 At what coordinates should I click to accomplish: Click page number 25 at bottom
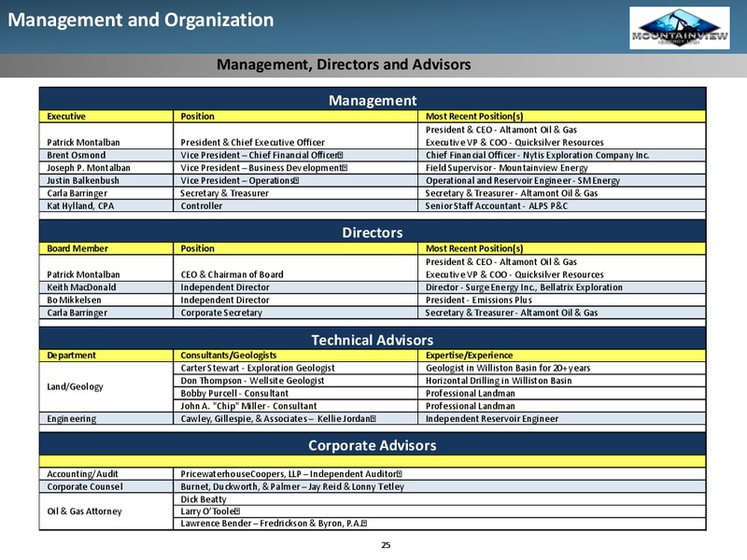(x=386, y=545)
